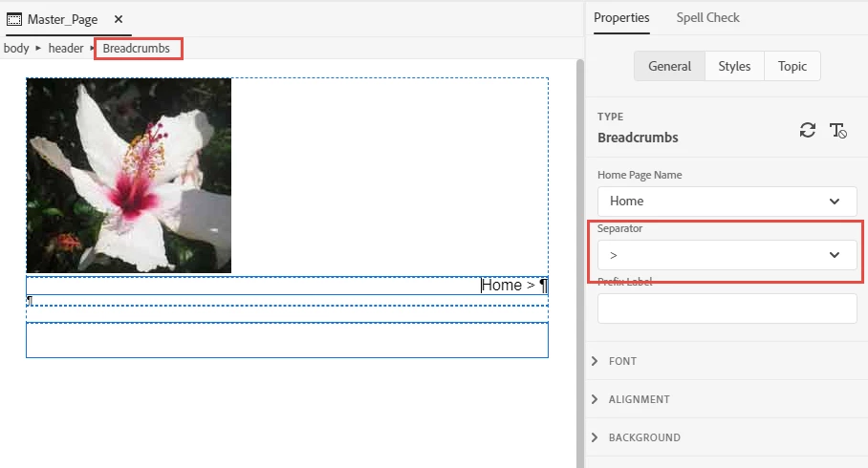Click Breadcrumbs in the tag path

pos(136,48)
